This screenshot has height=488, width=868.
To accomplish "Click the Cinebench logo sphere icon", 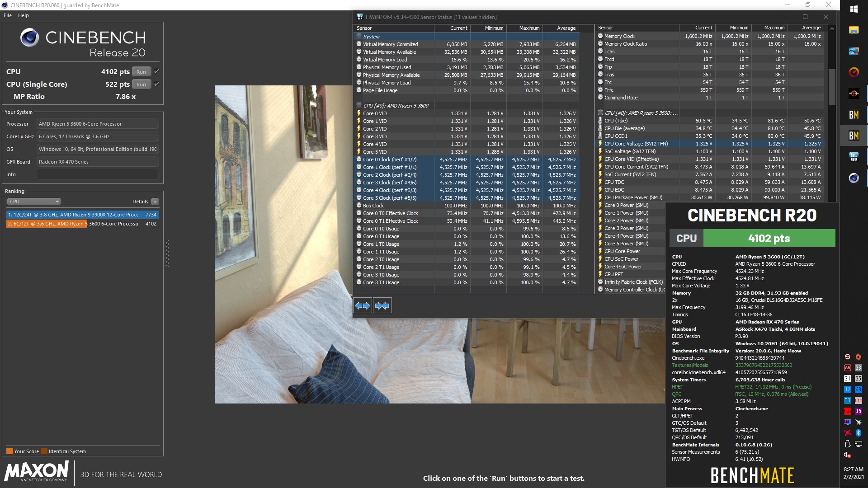I will 30,38.
